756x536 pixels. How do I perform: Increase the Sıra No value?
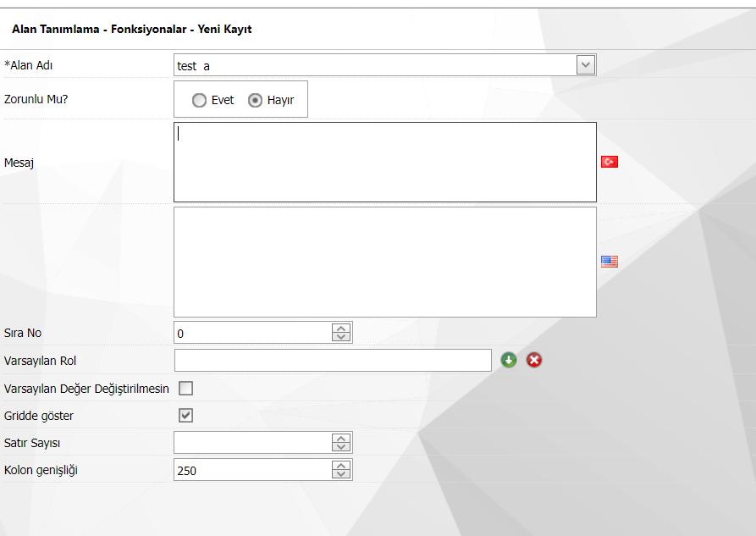point(341,328)
